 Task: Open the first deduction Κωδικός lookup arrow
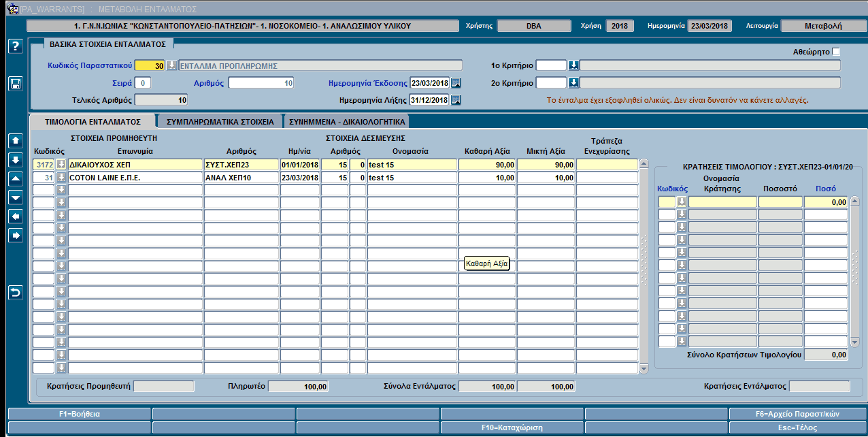point(682,202)
